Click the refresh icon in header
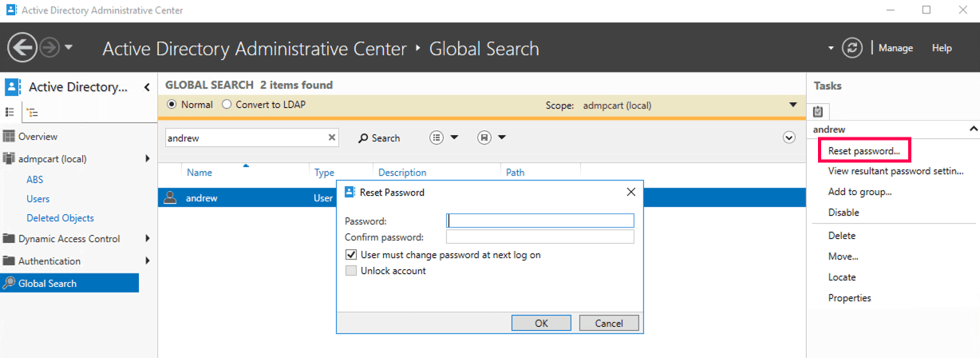Viewport: 980px width, 358px height. coord(853,48)
